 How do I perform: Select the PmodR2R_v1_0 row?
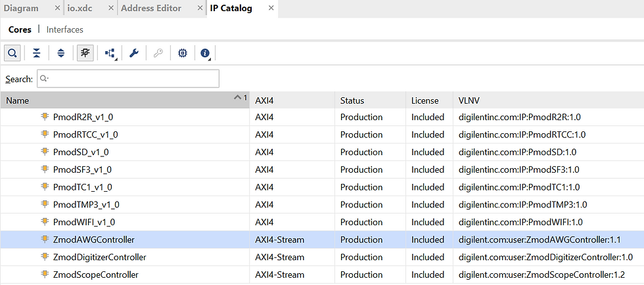click(x=322, y=117)
